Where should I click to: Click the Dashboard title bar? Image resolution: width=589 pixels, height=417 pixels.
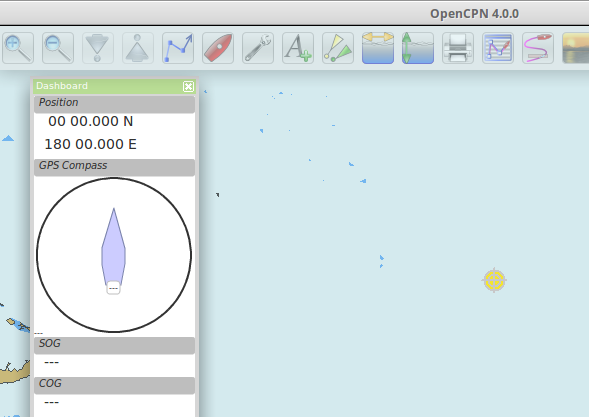108,86
